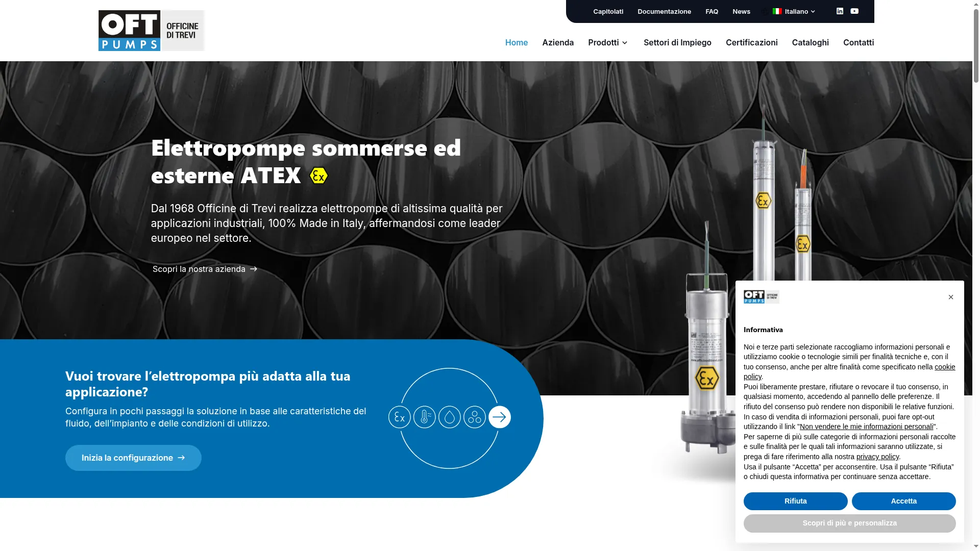The image size is (980, 551).
Task: Open the Azienda menu item
Action: click(x=558, y=42)
